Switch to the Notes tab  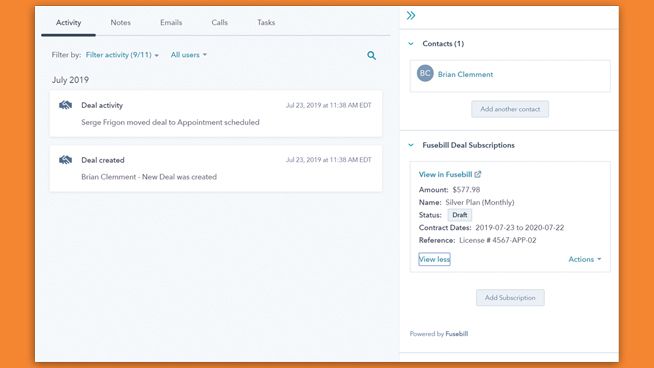(121, 23)
